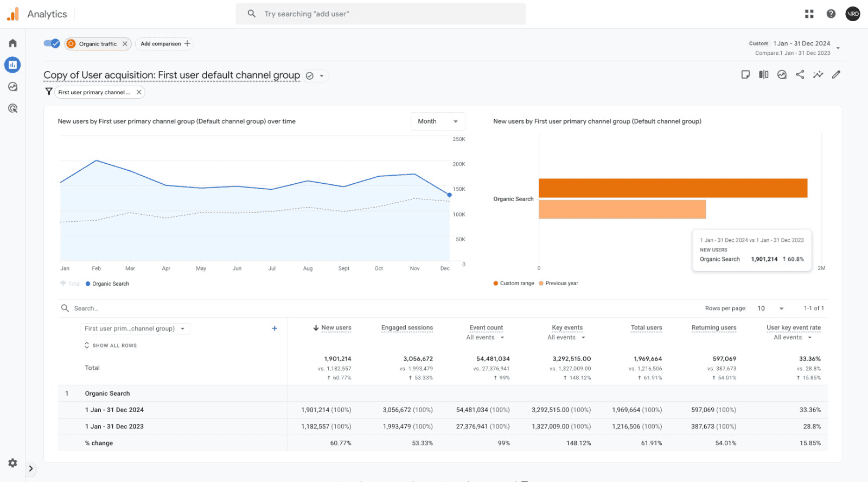Open Explore icon in left sidebar
The width and height of the screenshot is (868, 482).
[12, 87]
